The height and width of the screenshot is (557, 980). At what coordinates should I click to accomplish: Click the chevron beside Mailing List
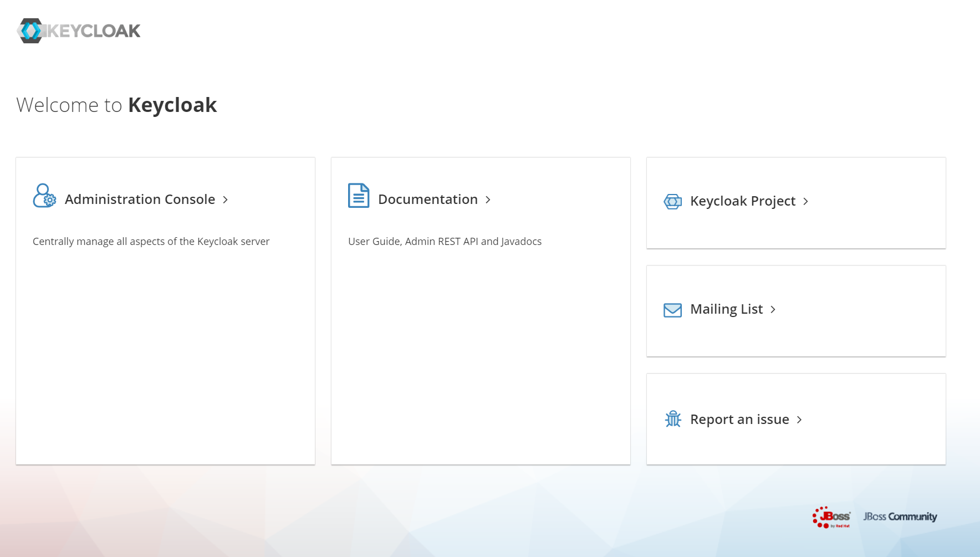pyautogui.click(x=773, y=309)
